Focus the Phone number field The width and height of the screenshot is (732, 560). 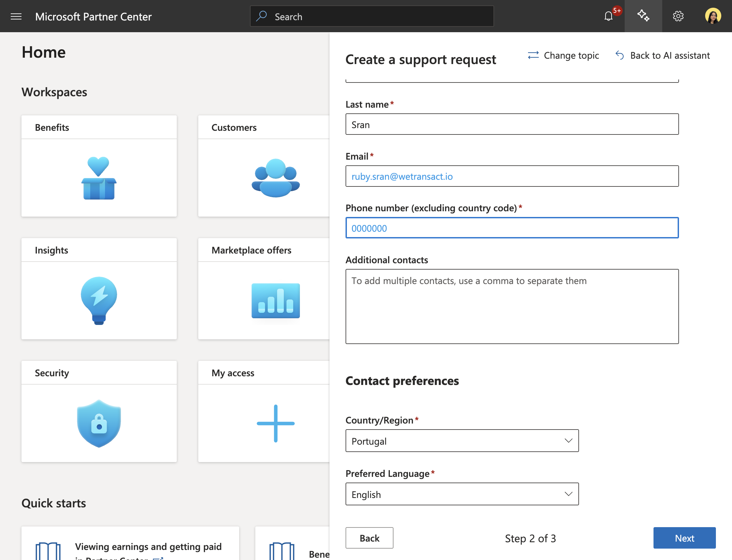(x=512, y=228)
